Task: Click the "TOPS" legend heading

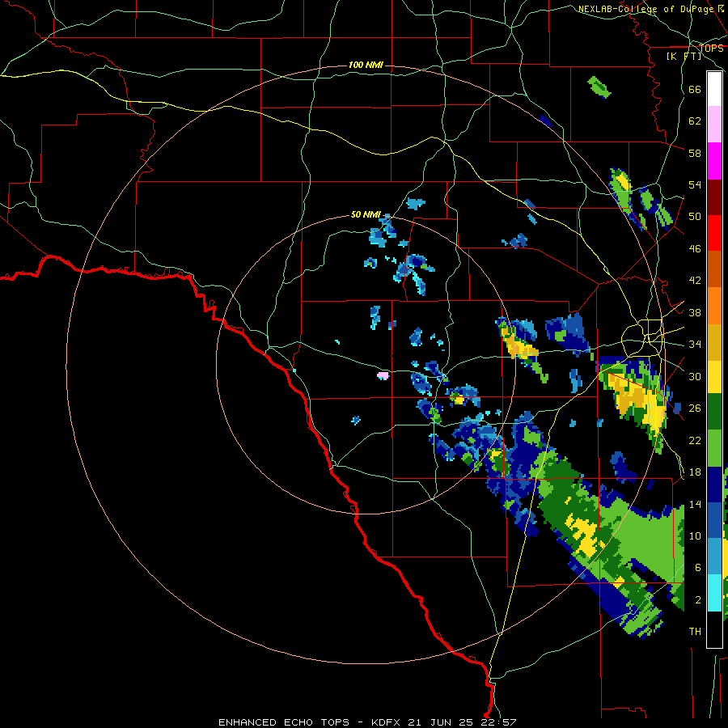Action: click(x=711, y=49)
